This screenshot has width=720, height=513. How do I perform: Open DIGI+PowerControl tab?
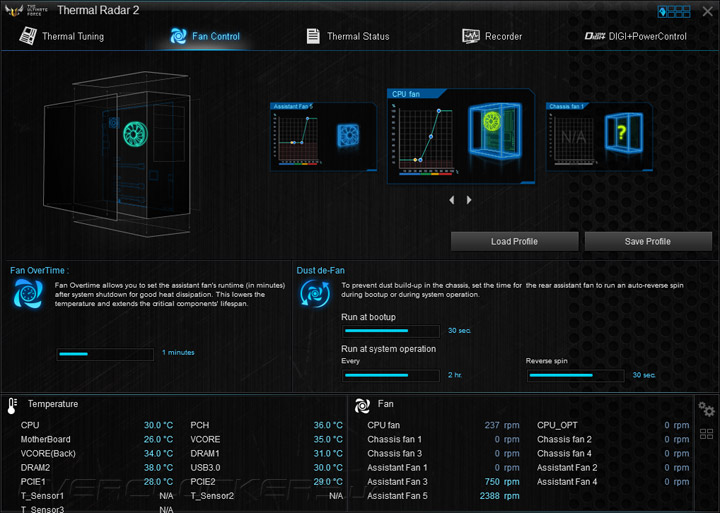tap(636, 36)
